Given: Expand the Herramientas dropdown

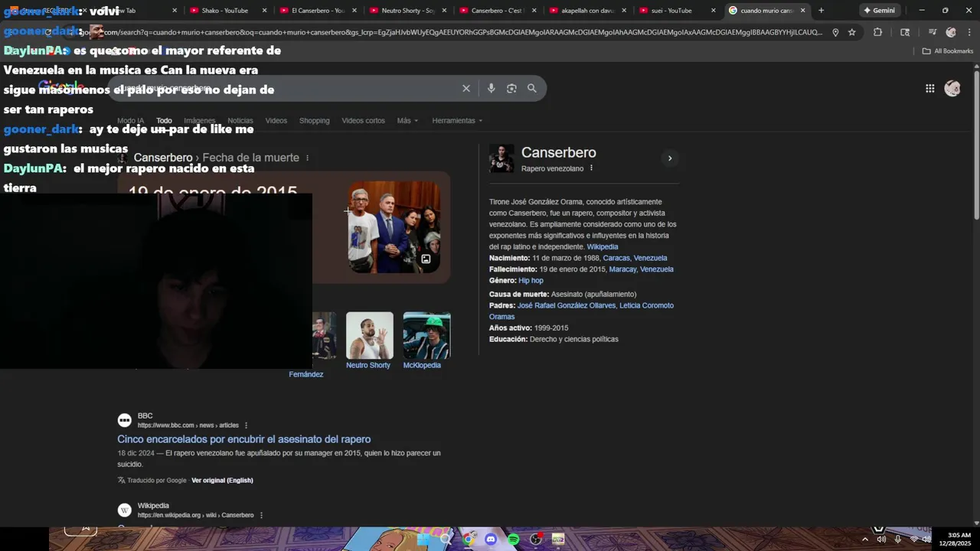Looking at the screenshot, I should click(x=457, y=120).
